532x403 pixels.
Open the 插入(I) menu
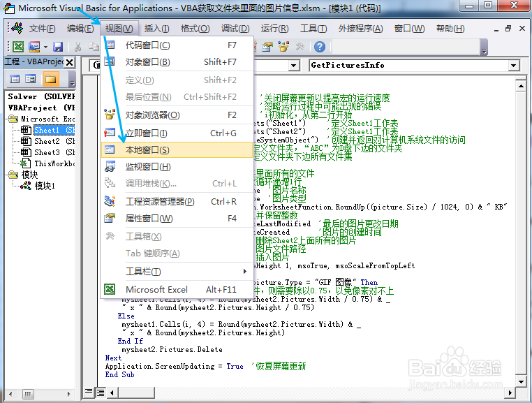click(156, 29)
